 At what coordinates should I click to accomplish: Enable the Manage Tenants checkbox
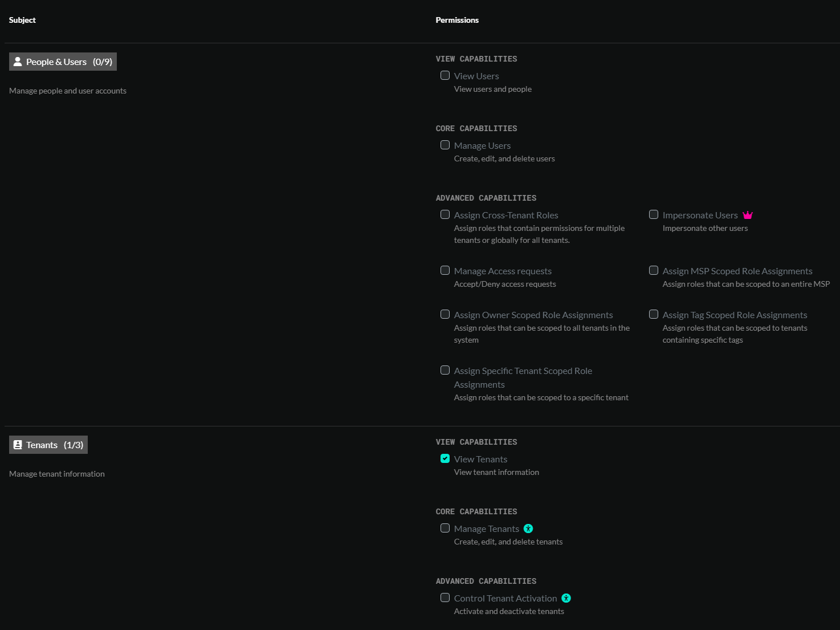point(445,528)
